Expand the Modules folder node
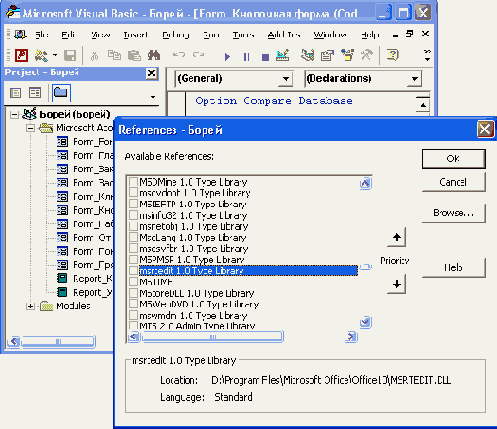The width and height of the screenshot is (497, 429). coord(30,306)
